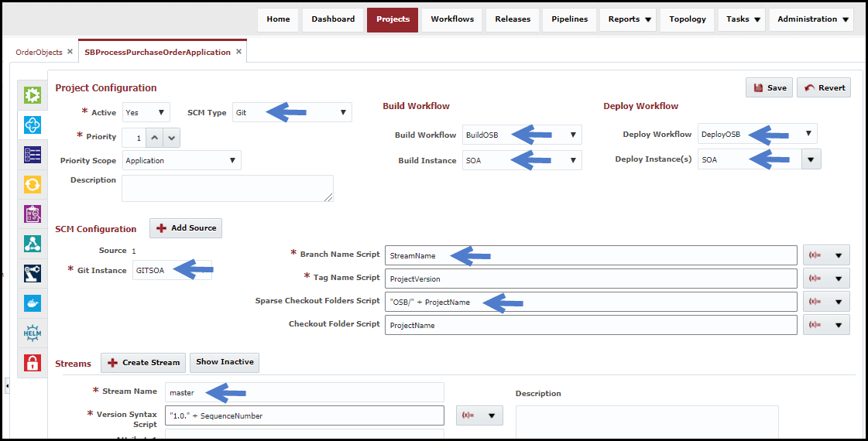Focus the Tag Name Script field

coord(591,279)
